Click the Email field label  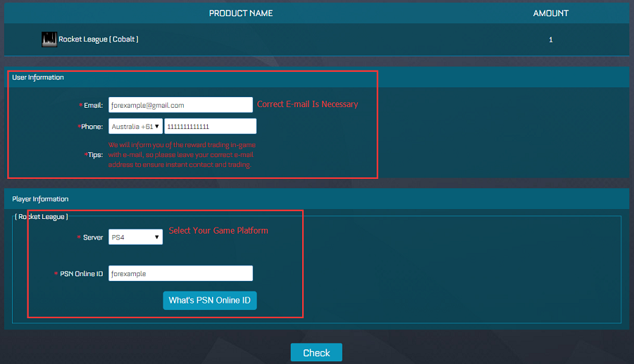tap(91, 106)
